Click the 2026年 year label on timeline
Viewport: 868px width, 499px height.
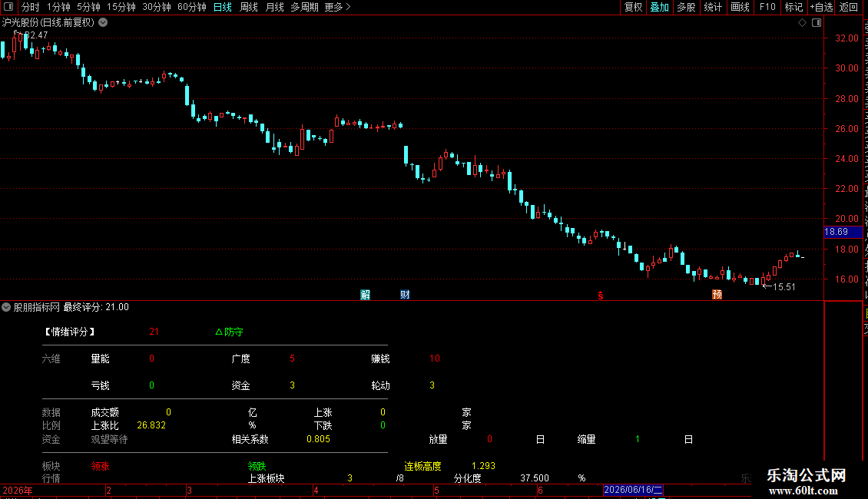[x=17, y=490]
